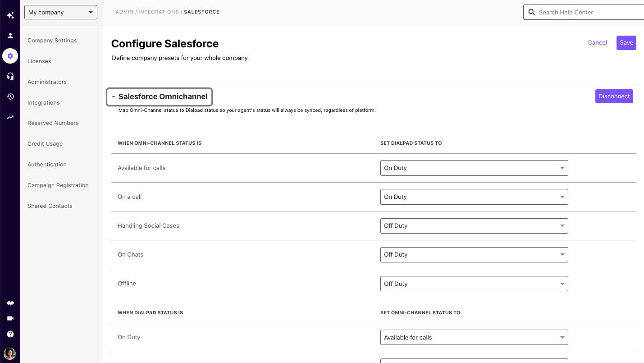644x363 pixels.
Task: Open Reserved Numbers
Action: tap(53, 123)
